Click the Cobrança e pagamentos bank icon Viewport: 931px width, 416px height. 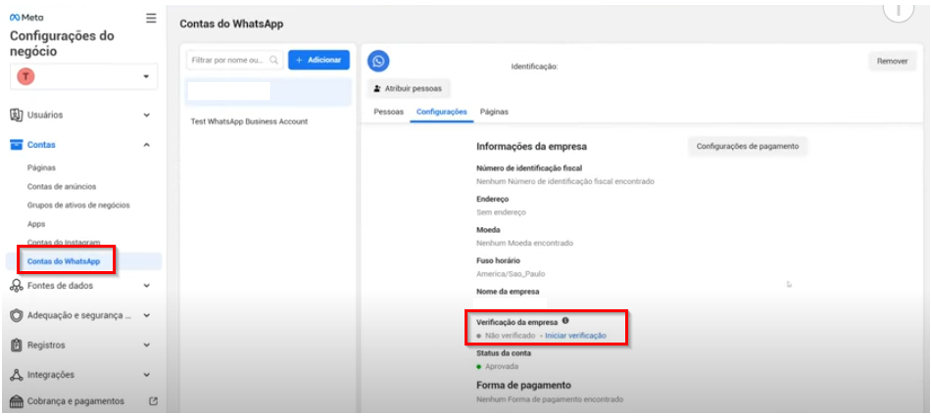point(17,401)
